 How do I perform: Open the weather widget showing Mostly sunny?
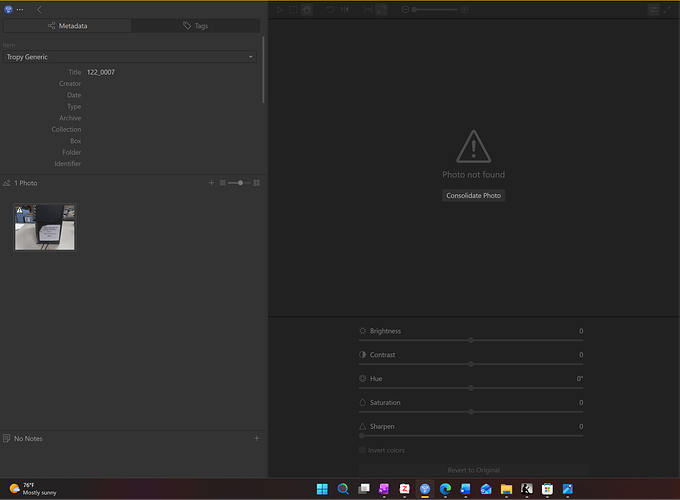click(x=33, y=489)
